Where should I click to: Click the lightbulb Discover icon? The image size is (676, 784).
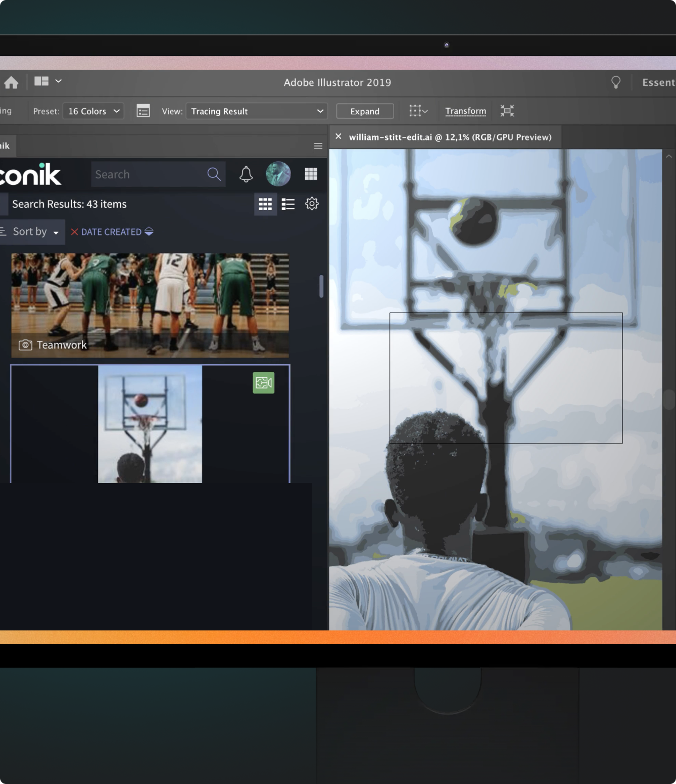click(x=615, y=82)
